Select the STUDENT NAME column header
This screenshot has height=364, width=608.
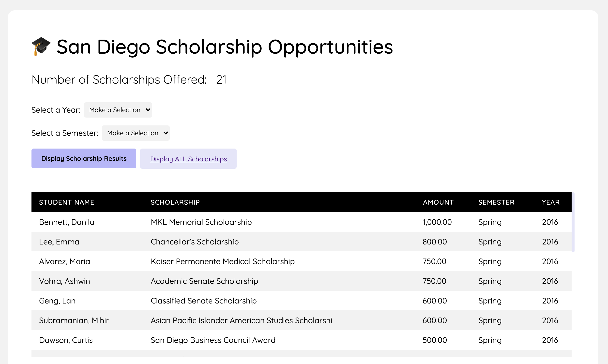[67, 202]
